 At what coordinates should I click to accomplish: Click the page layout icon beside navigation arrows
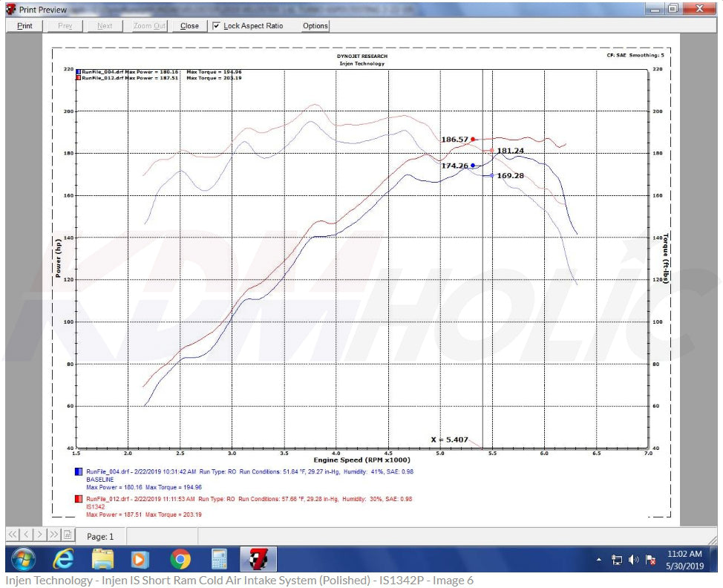(x=68, y=535)
